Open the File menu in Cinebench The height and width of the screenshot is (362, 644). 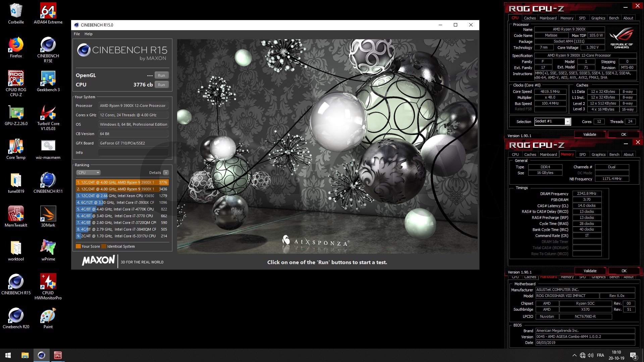click(77, 34)
